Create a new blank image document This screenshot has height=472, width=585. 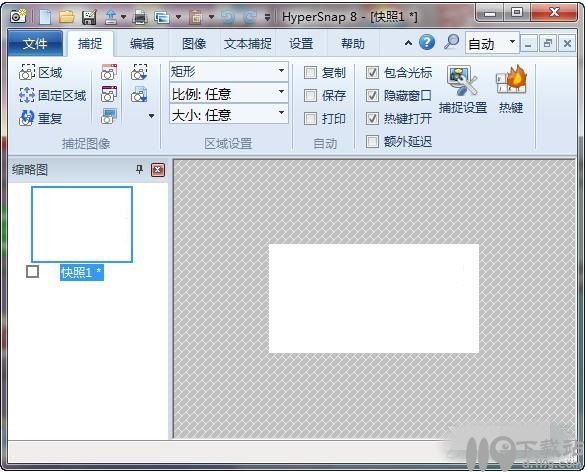[45, 17]
